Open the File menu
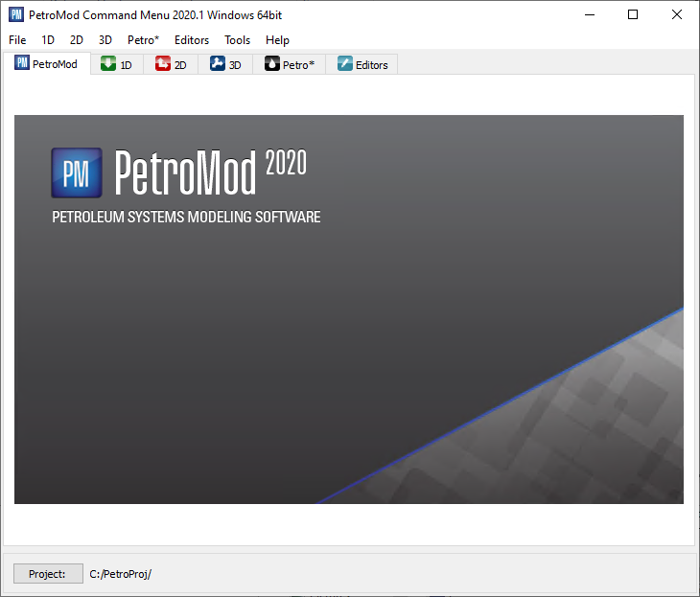 coord(17,40)
